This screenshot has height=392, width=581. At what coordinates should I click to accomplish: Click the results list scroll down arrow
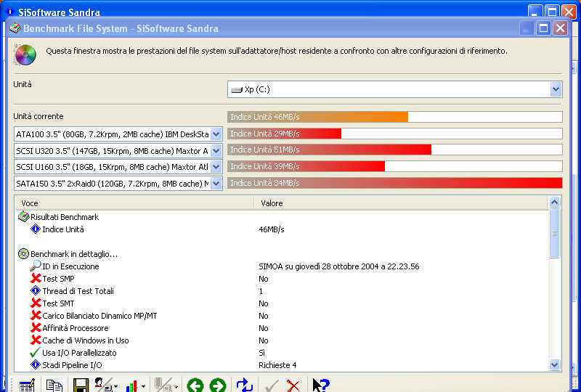pyautogui.click(x=554, y=364)
